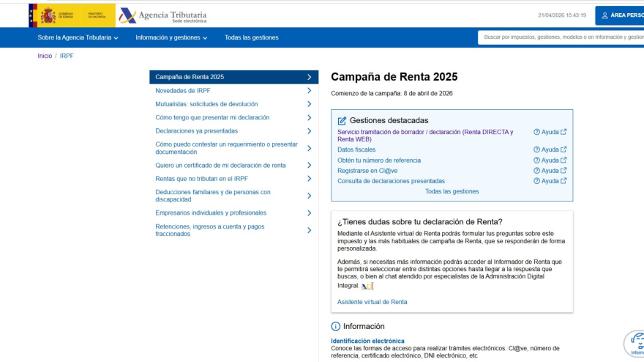Focus the search field for impuestos, gestiones
This screenshot has width=644, height=362.
tap(561, 37)
